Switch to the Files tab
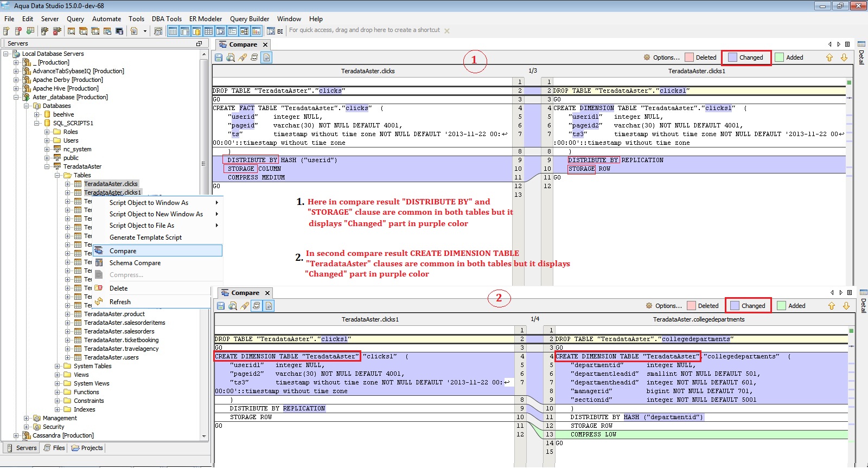 [x=54, y=448]
